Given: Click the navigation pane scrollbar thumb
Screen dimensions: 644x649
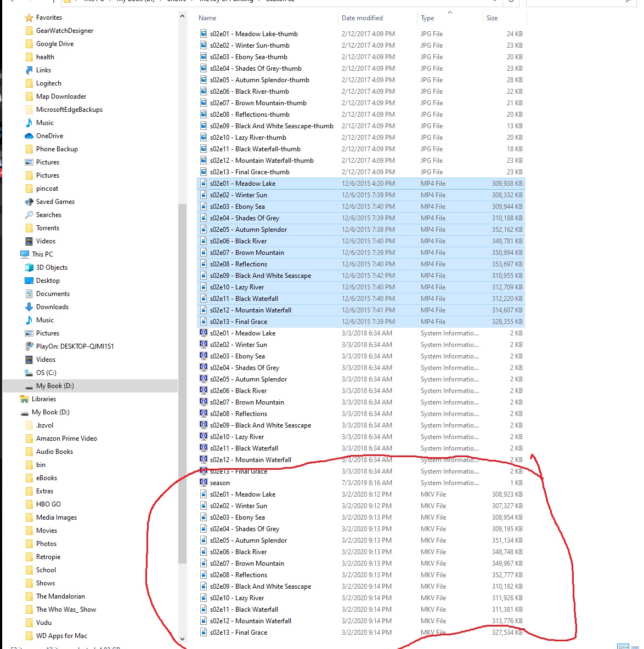Looking at the screenshot, I should click(x=182, y=384).
